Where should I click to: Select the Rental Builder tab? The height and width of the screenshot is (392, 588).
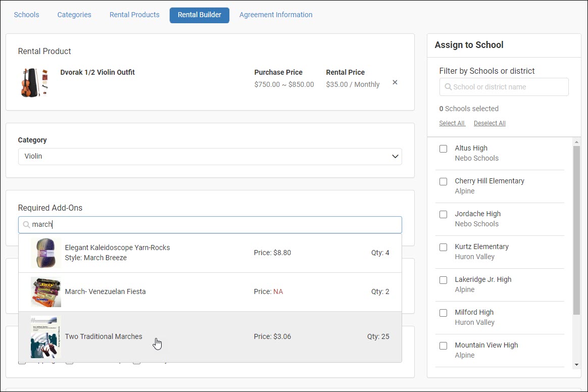[x=200, y=15]
